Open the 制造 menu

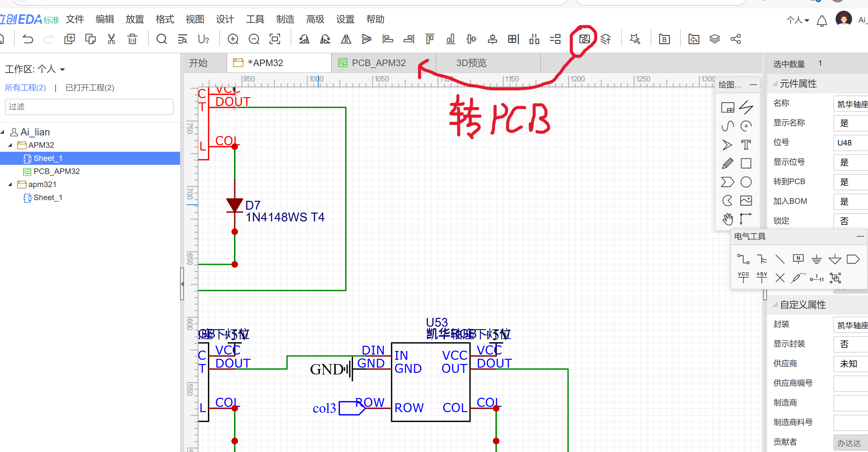(x=285, y=19)
